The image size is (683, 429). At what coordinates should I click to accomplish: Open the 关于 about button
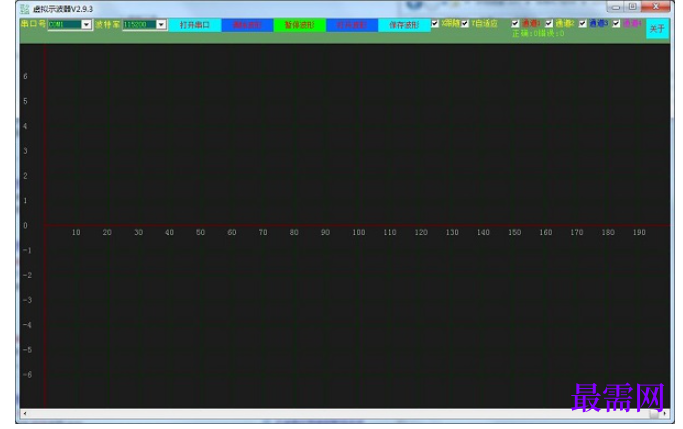[x=657, y=29]
